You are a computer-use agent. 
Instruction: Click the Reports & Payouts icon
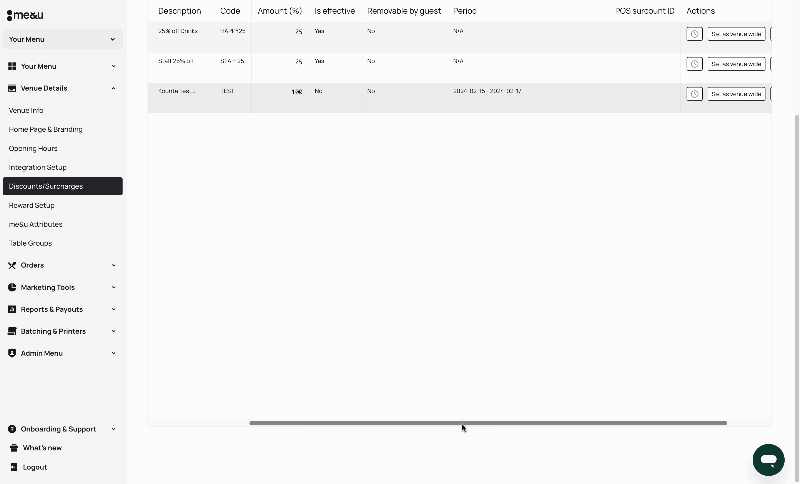tap(12, 309)
